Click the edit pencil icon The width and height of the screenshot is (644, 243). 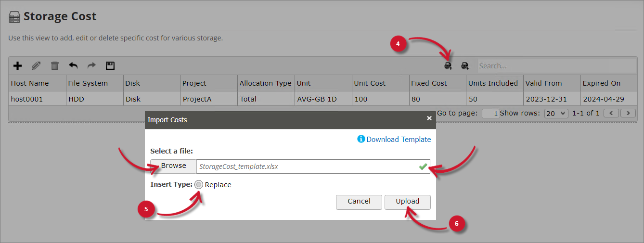click(x=36, y=66)
